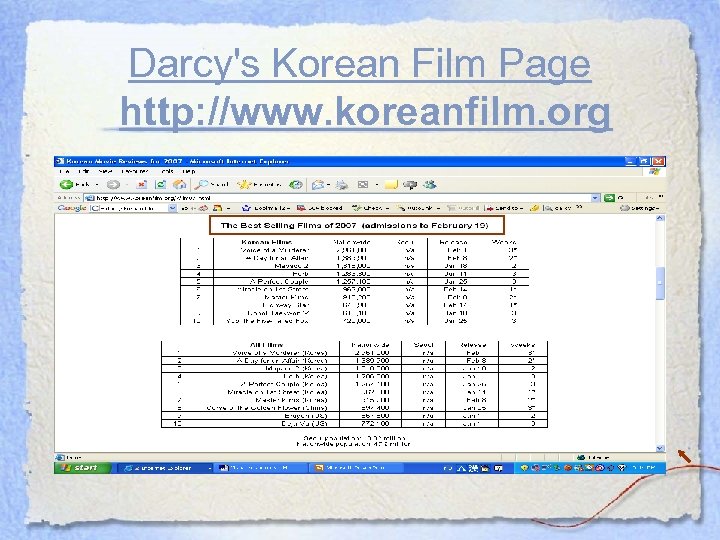Click the popups blocked button
The image size is (720, 540).
320,208
